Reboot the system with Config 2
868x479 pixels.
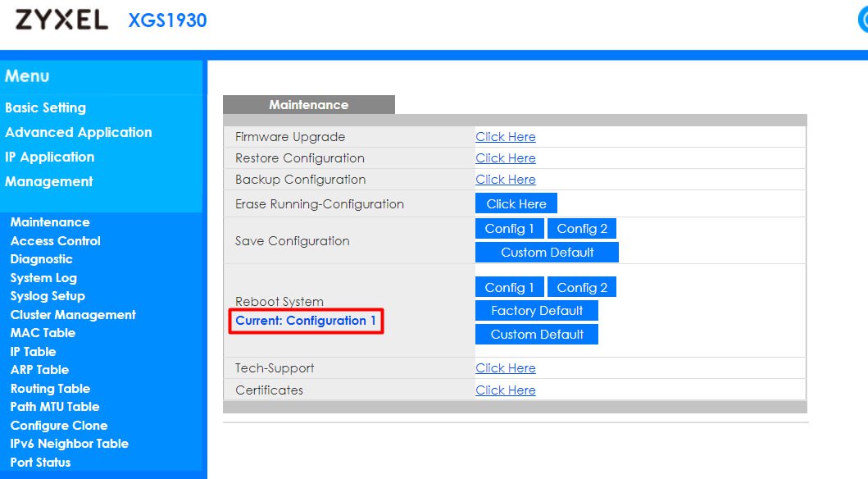[x=582, y=287]
